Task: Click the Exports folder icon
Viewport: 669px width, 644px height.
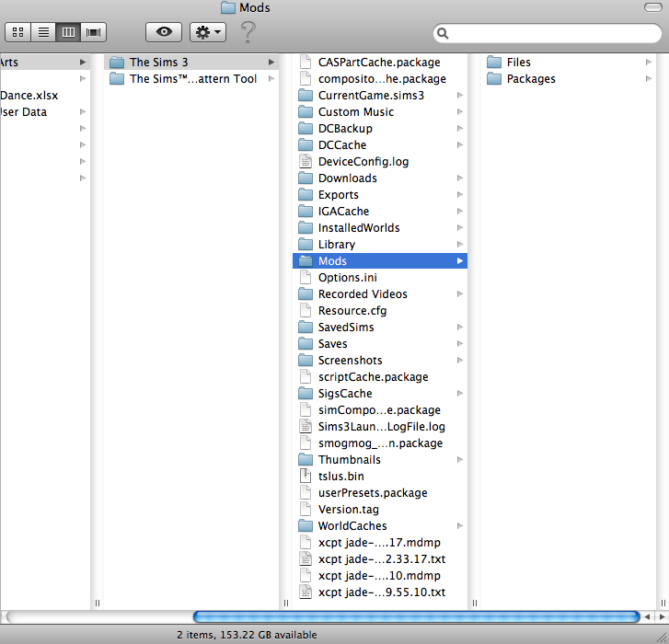Action: point(306,195)
